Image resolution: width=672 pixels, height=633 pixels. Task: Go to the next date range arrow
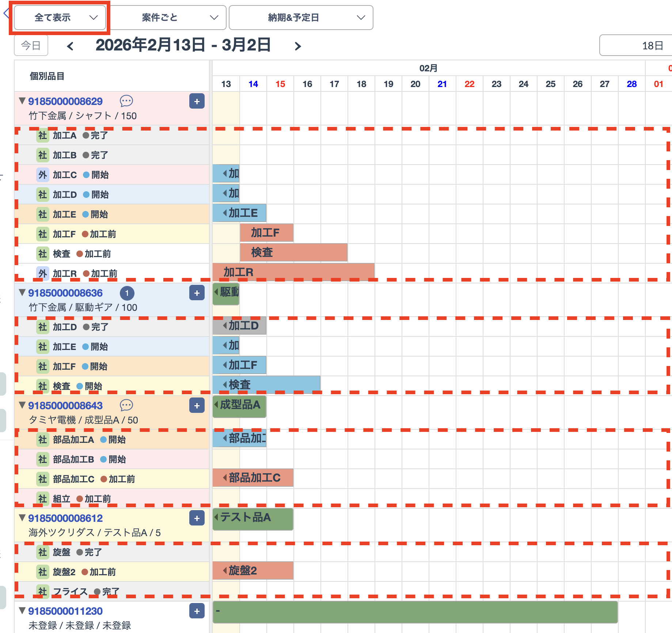(x=298, y=46)
